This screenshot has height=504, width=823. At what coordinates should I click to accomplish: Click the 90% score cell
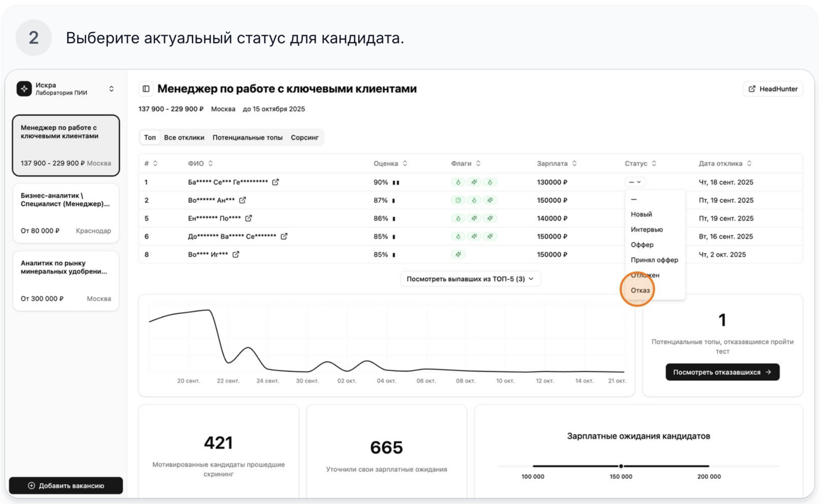(381, 182)
